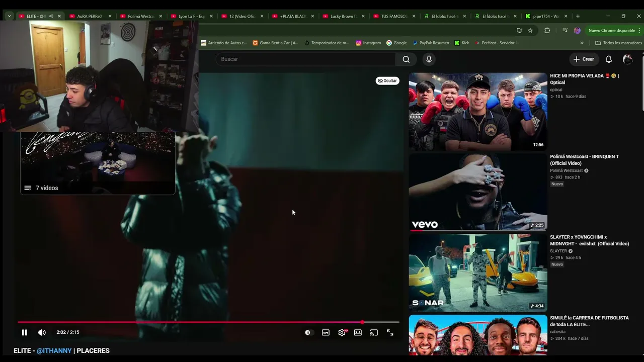Image resolution: width=644 pixels, height=362 pixels.
Task: Click the search magnifier button
Action: 406,59
